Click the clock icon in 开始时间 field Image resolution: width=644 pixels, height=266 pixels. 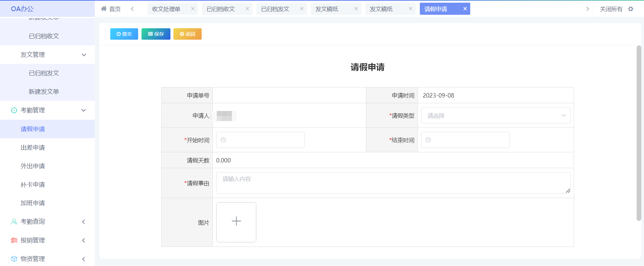pyautogui.click(x=223, y=140)
